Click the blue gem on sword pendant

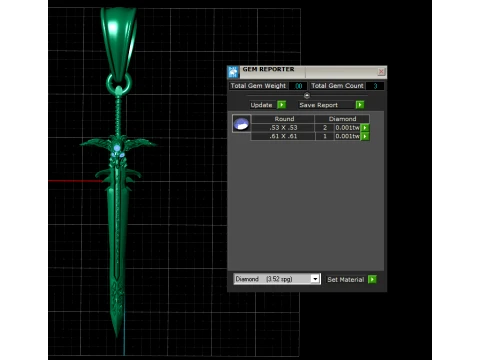click(x=117, y=148)
